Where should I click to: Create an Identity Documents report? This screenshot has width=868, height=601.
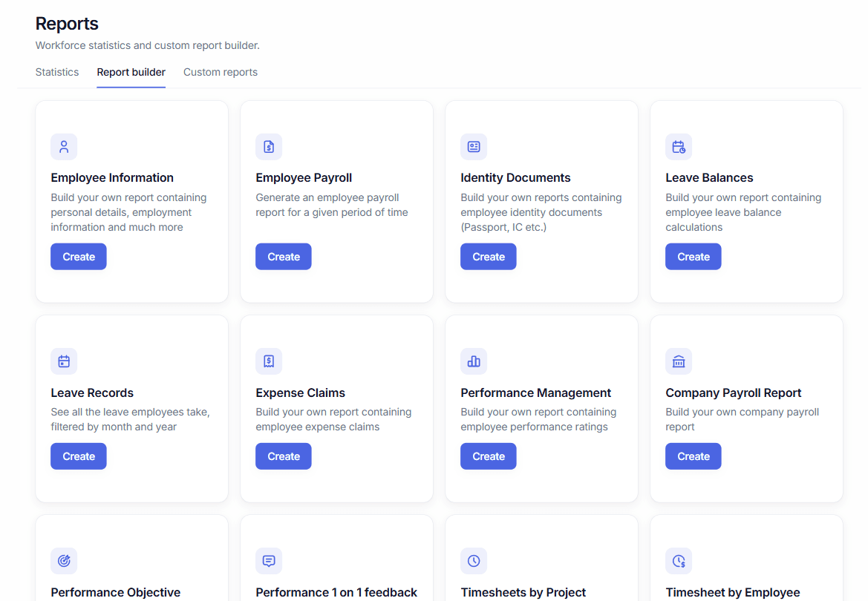489,257
